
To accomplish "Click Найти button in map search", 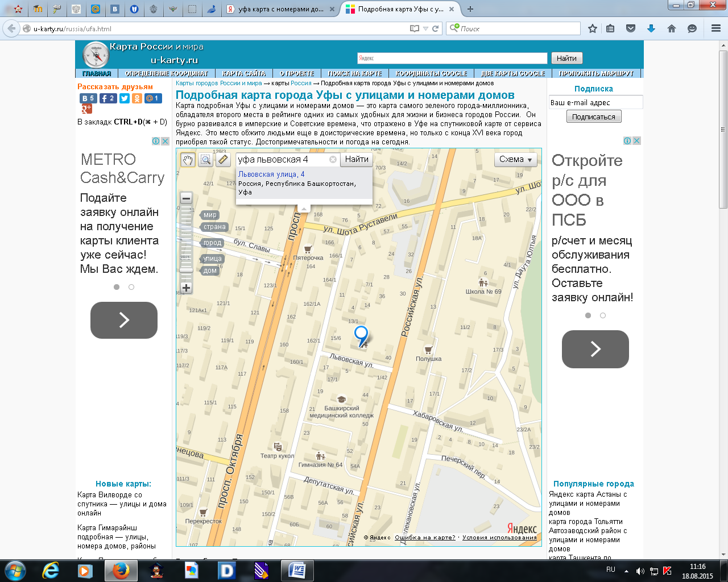I will tap(357, 160).
